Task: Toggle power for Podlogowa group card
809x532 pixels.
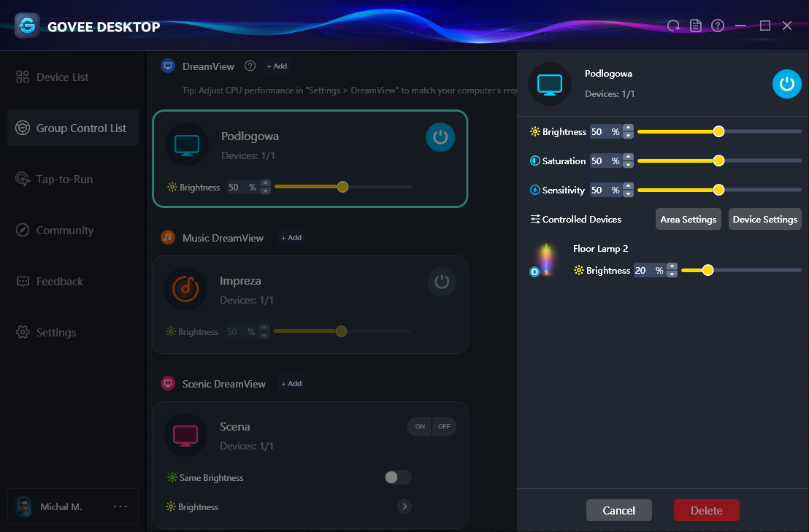Action: [440, 137]
